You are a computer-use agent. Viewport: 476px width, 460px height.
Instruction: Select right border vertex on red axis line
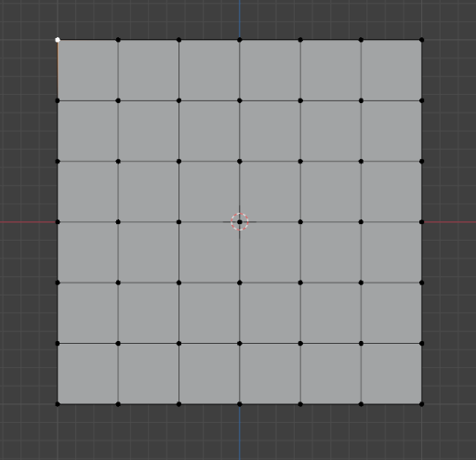point(421,222)
